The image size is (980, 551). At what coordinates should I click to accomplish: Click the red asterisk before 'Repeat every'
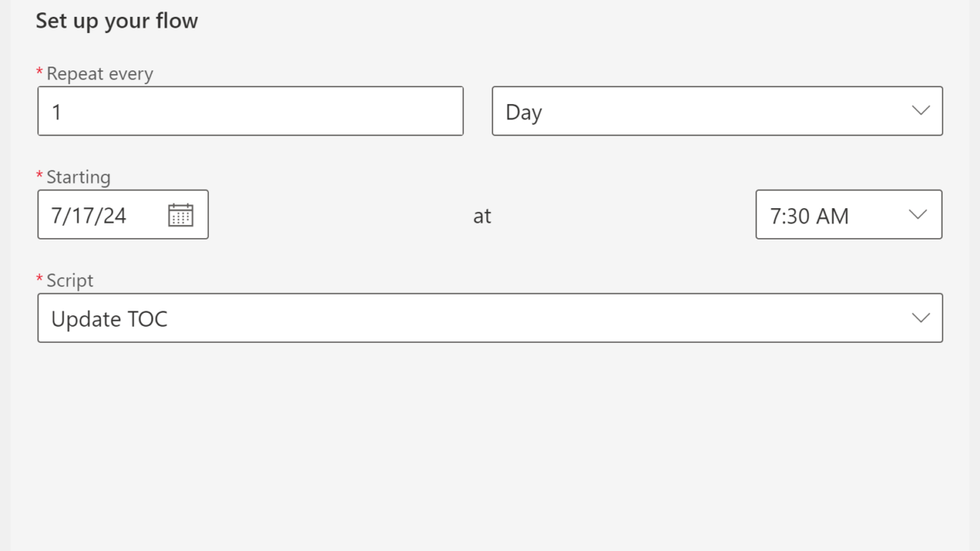(40, 73)
